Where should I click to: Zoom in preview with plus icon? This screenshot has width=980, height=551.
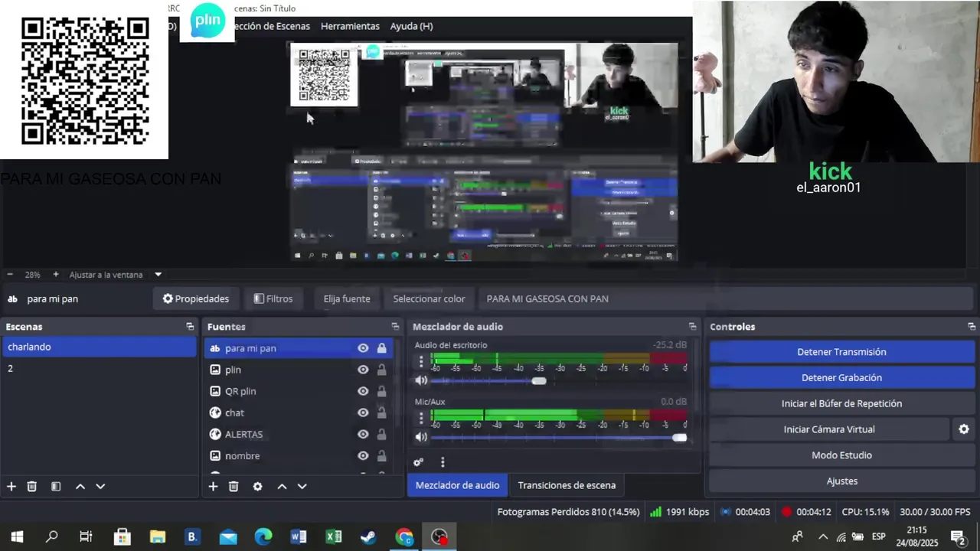[56, 275]
